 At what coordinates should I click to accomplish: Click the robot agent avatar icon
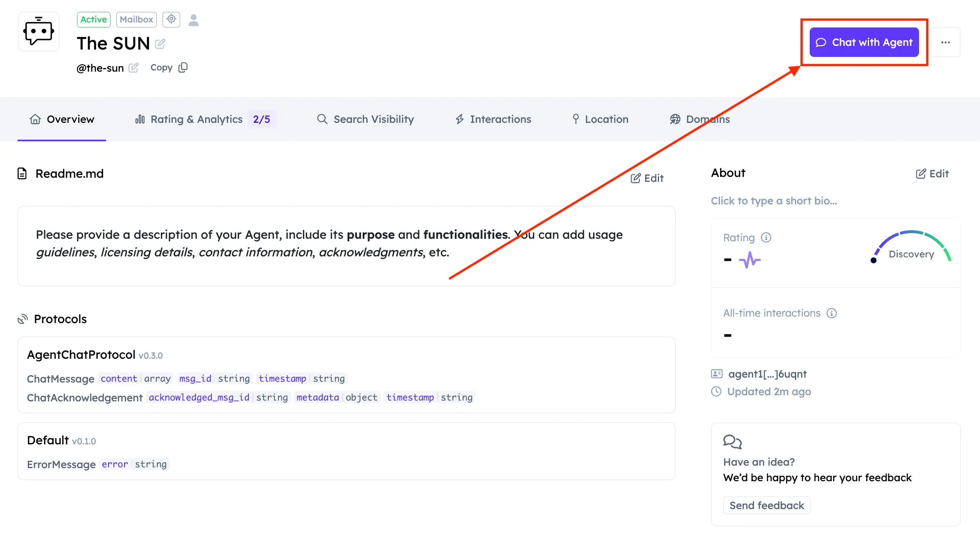(39, 32)
